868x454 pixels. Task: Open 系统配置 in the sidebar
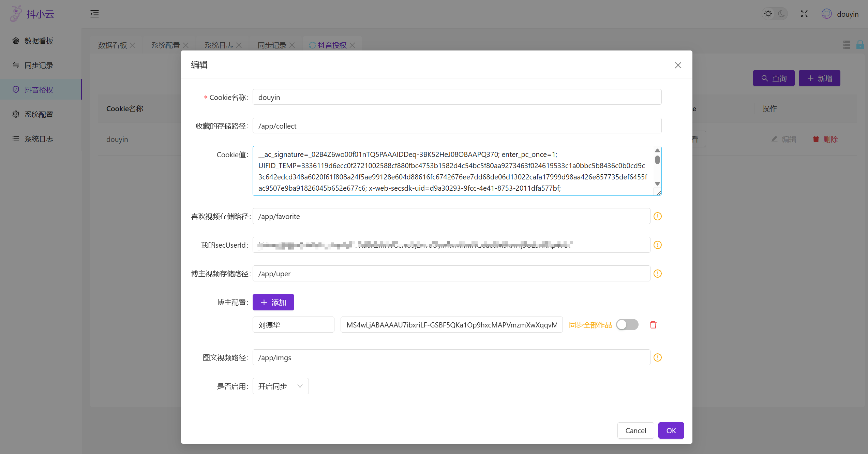pos(41,114)
